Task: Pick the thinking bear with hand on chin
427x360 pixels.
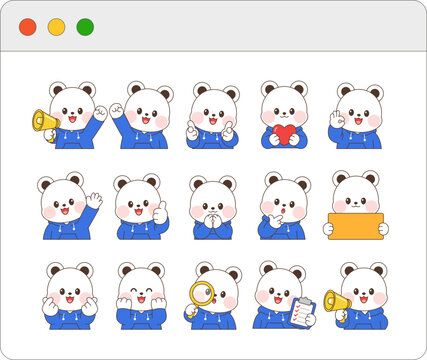Action: point(284,206)
